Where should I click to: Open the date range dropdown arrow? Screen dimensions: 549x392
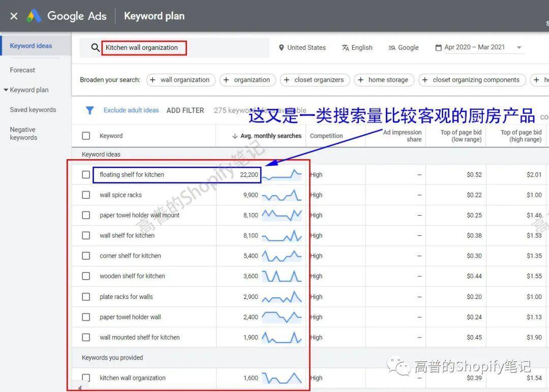coord(519,48)
